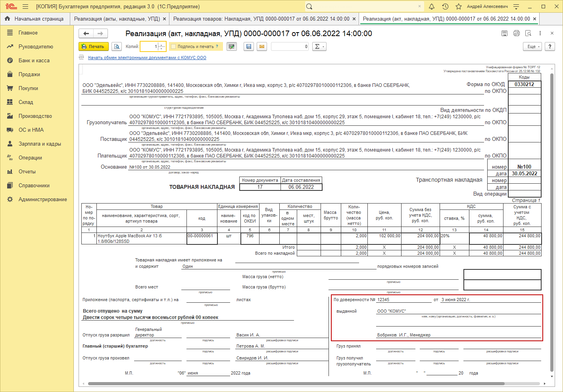Send document by email envelope icon
This screenshot has height=392, width=563.
(262, 46)
